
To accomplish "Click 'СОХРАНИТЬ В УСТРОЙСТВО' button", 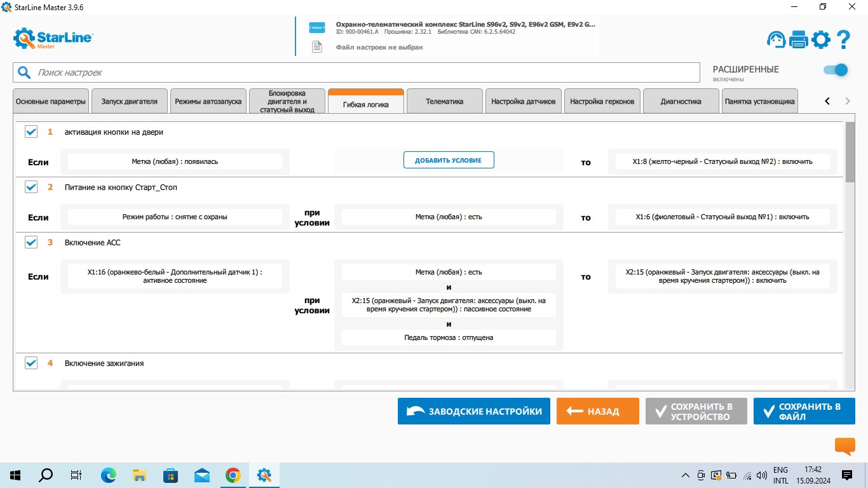I will pos(696,411).
